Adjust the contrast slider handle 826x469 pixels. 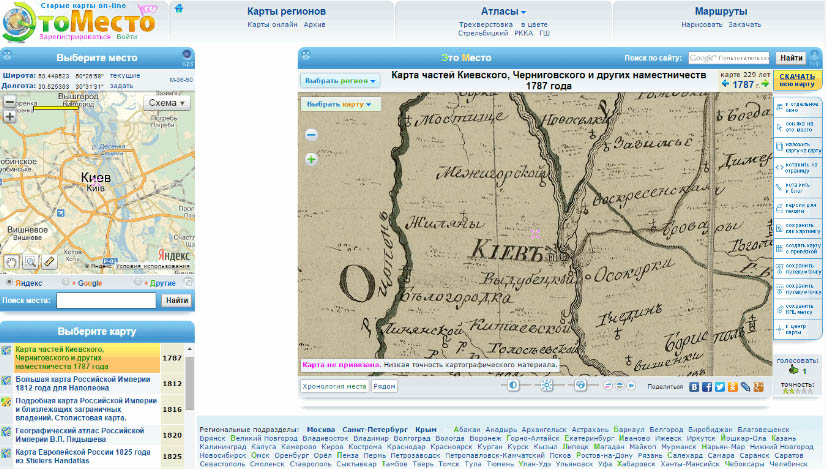(x=513, y=386)
